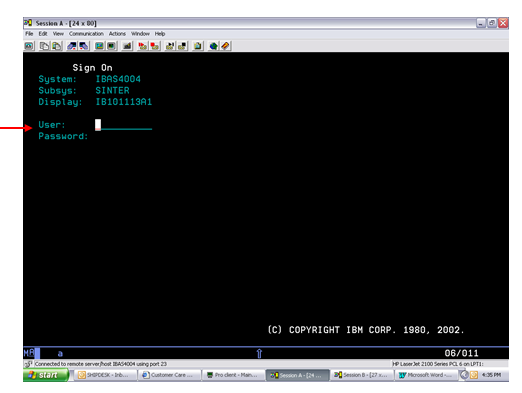Restore down the Session A window

(x=492, y=23)
